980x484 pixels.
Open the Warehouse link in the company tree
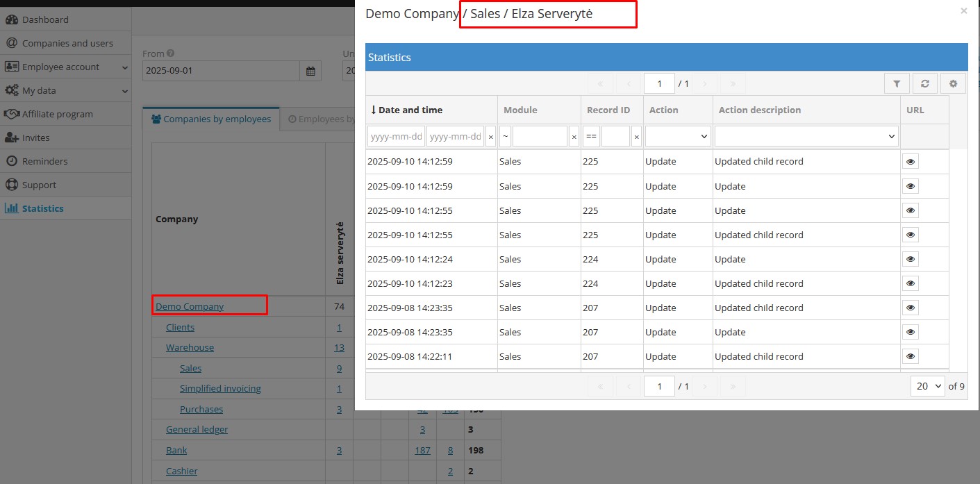pyautogui.click(x=190, y=347)
